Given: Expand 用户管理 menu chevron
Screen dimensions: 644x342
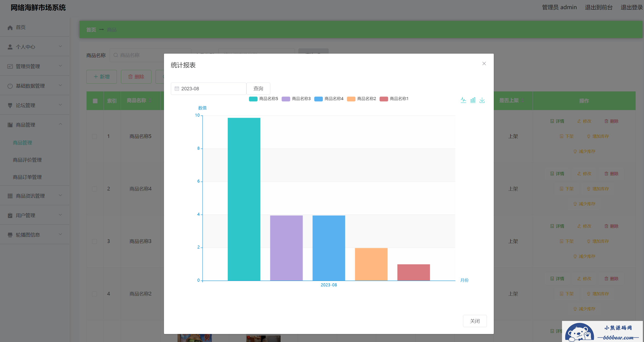Looking at the screenshot, I should coord(60,215).
